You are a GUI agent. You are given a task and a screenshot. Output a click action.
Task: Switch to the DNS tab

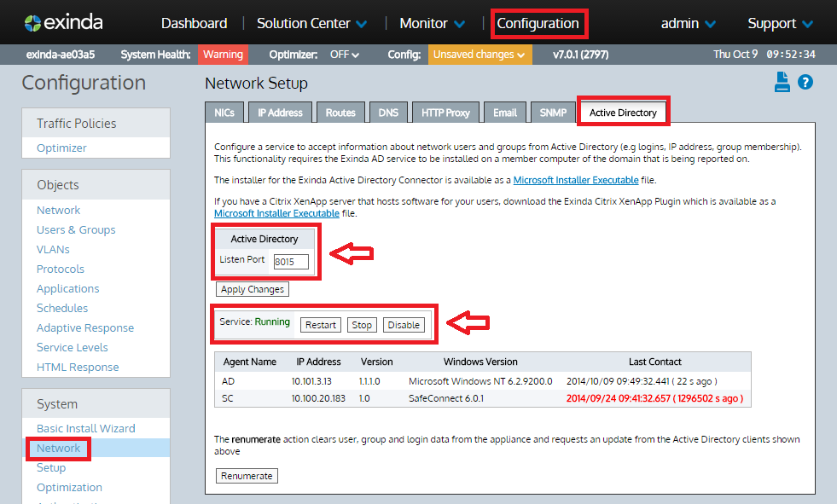click(x=388, y=113)
